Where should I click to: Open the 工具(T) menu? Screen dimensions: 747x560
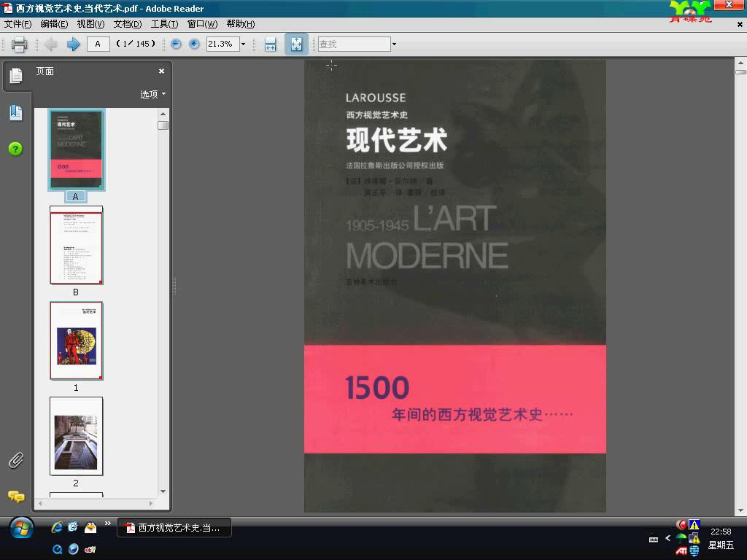coord(164,24)
